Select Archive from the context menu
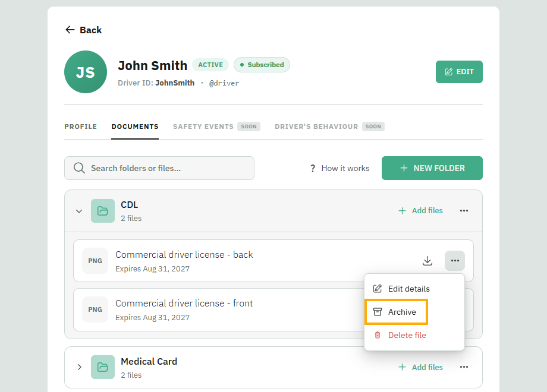 (396, 312)
